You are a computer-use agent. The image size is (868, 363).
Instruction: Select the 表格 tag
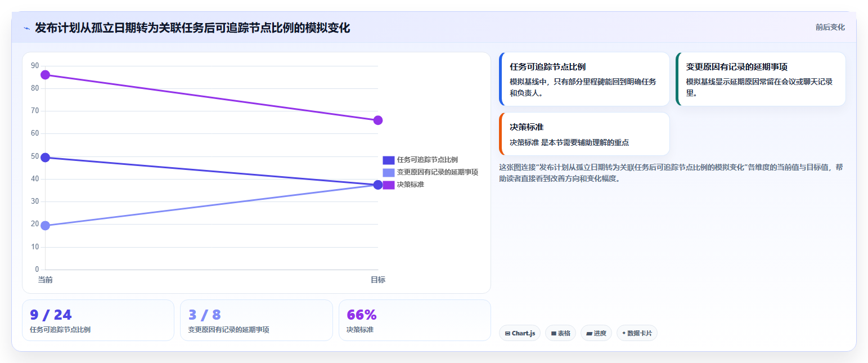click(560, 333)
